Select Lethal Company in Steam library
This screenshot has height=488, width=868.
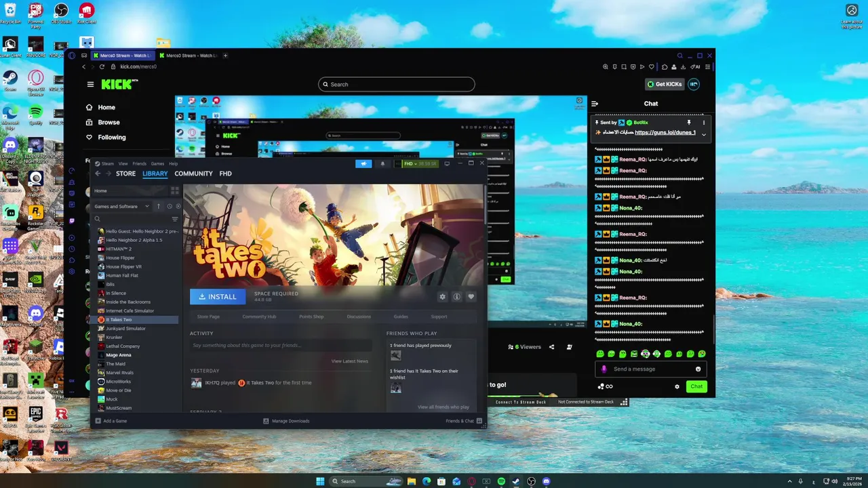point(123,346)
